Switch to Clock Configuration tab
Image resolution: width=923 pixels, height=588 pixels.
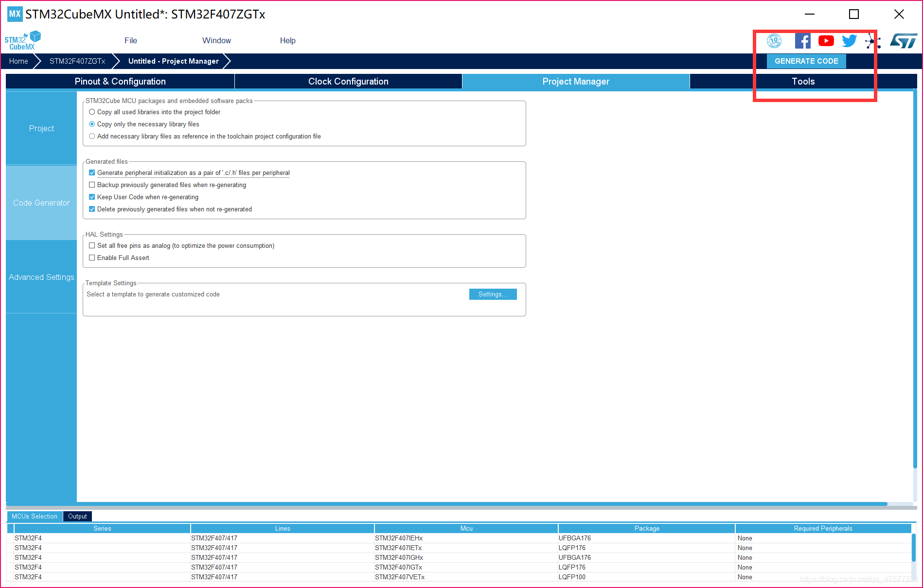[x=348, y=82]
